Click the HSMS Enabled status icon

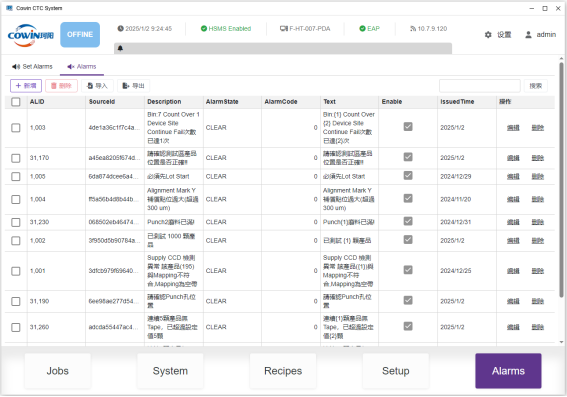pos(204,29)
